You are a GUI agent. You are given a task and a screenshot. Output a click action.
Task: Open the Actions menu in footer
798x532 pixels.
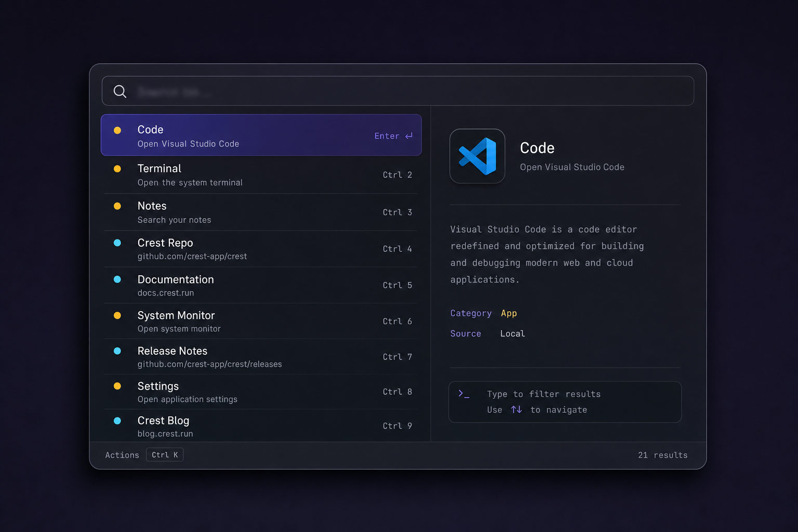tap(122, 455)
